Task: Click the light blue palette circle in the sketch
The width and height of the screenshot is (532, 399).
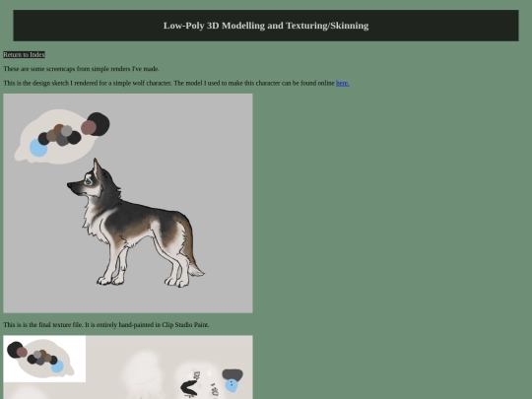Action: click(38, 148)
